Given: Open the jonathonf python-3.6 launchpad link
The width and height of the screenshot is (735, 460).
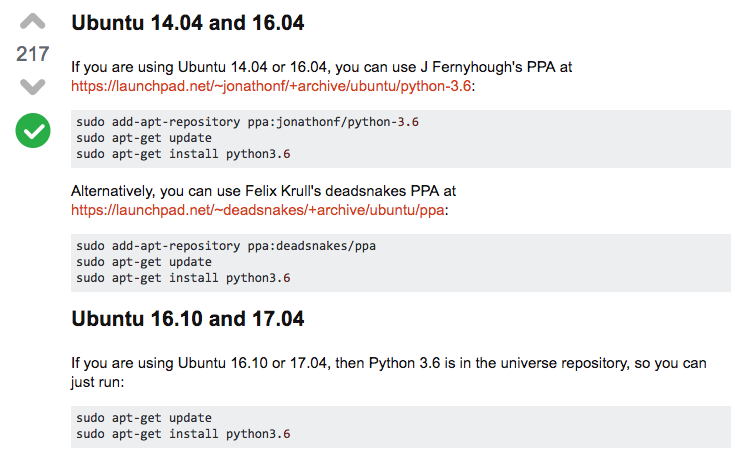Looking at the screenshot, I should [x=271, y=86].
